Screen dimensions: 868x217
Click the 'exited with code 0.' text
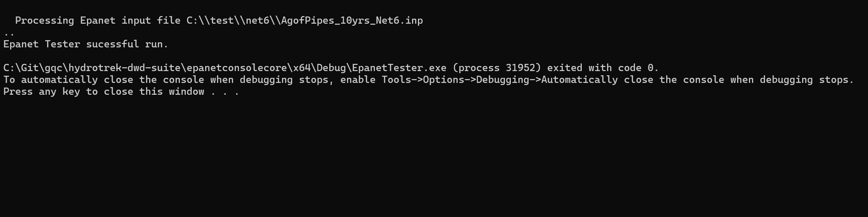(603, 68)
